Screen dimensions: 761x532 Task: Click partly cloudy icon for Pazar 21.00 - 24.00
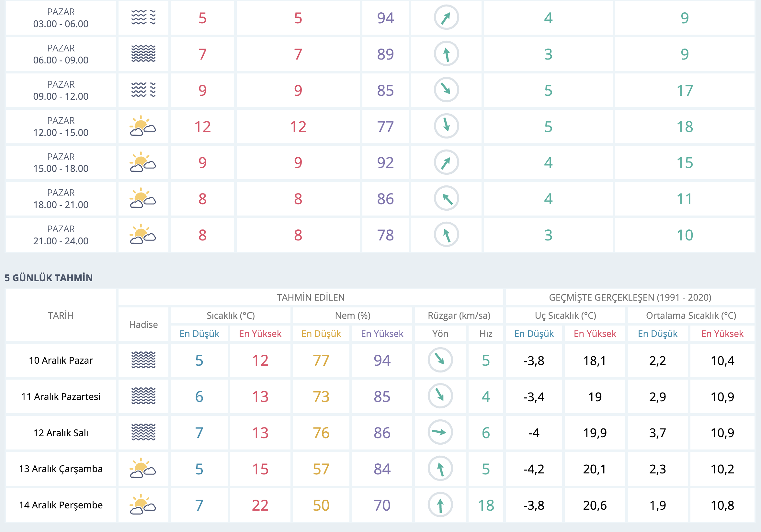(x=143, y=235)
